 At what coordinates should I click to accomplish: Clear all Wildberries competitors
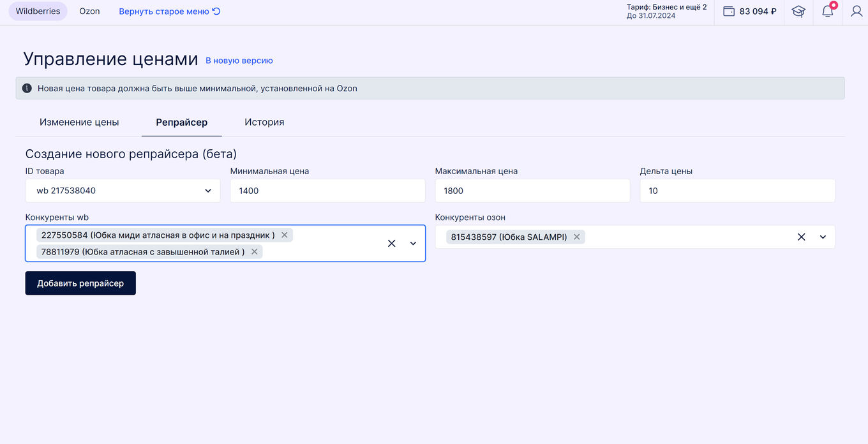pyautogui.click(x=392, y=243)
